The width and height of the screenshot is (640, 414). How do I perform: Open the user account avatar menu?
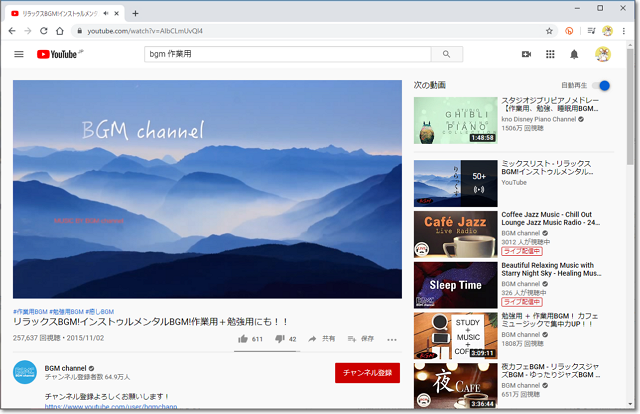(x=603, y=54)
